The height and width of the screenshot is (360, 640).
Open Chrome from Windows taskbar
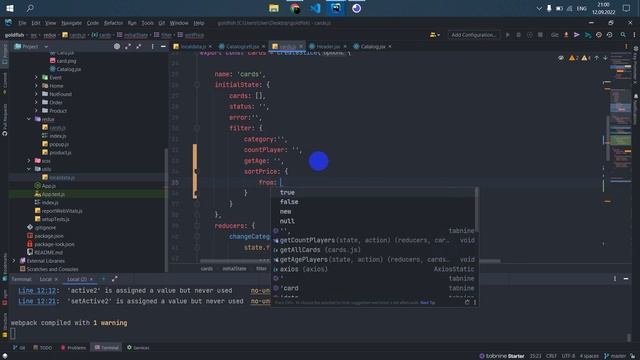(295, 8)
